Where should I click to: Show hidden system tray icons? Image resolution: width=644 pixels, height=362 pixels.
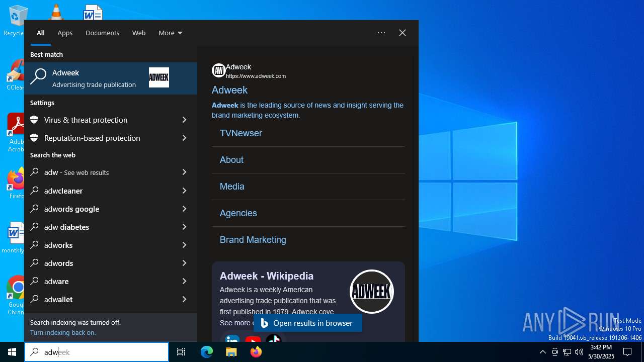542,352
